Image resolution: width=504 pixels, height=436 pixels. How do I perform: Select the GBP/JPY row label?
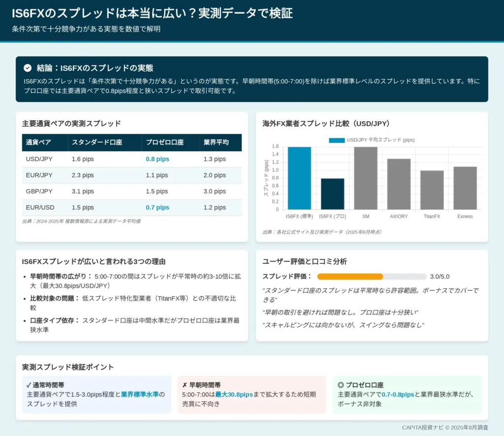[39, 191]
